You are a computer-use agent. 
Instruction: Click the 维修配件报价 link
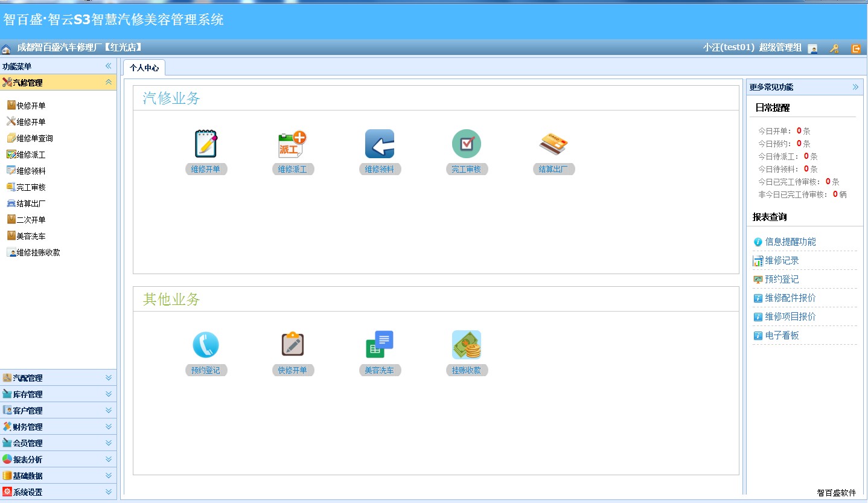(790, 298)
